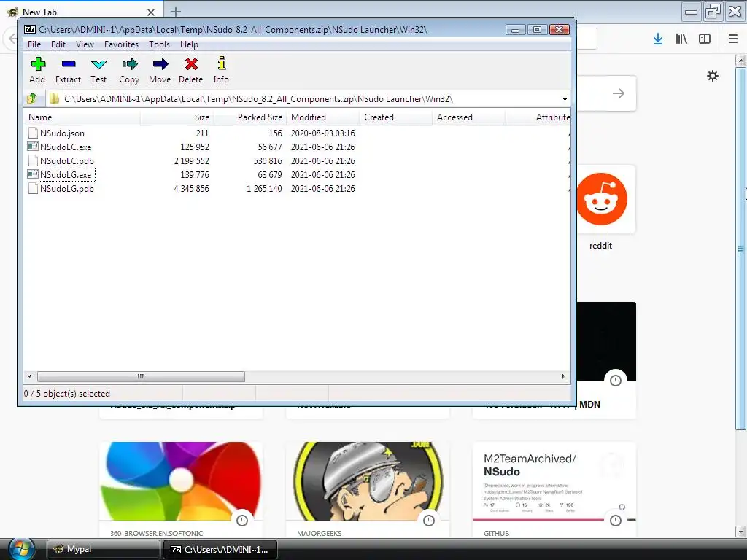Open the 7-Zip title bar system icon
The height and width of the screenshot is (560, 747).
(30, 29)
